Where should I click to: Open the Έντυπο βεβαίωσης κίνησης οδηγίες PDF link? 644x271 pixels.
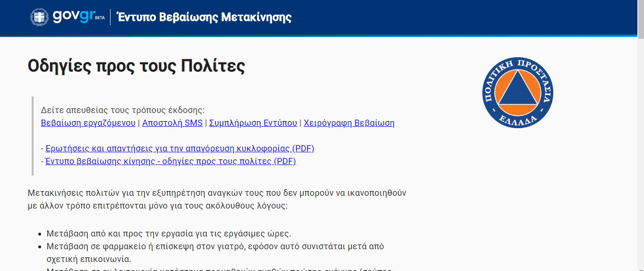[x=171, y=161]
